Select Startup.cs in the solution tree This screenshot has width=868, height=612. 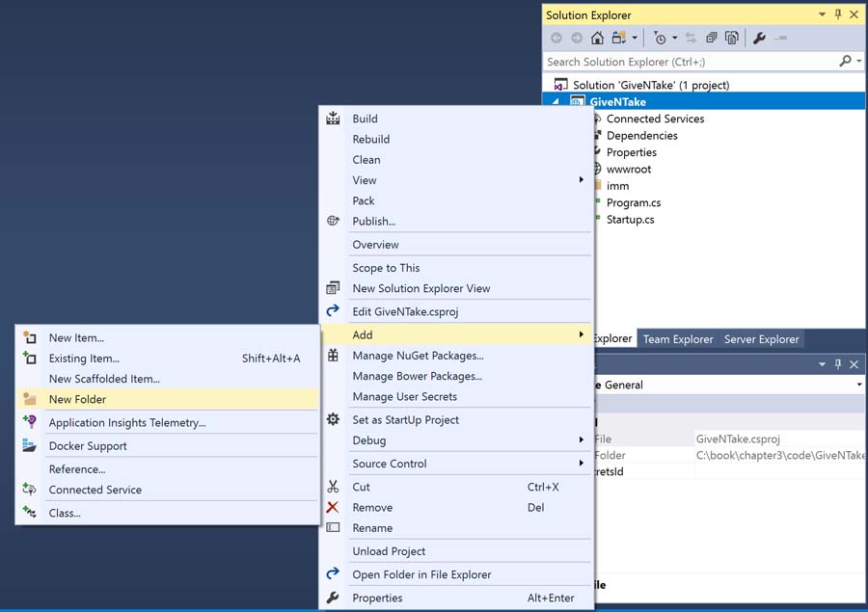630,220
